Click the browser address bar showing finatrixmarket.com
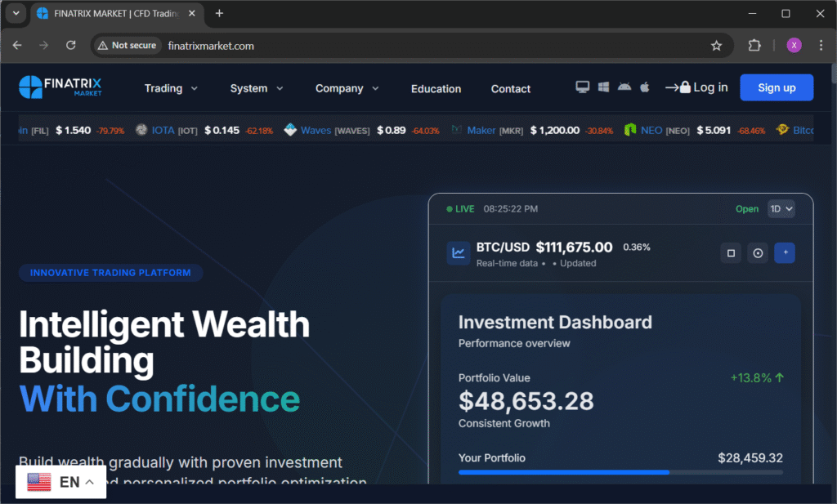This screenshot has width=837, height=504. point(211,46)
